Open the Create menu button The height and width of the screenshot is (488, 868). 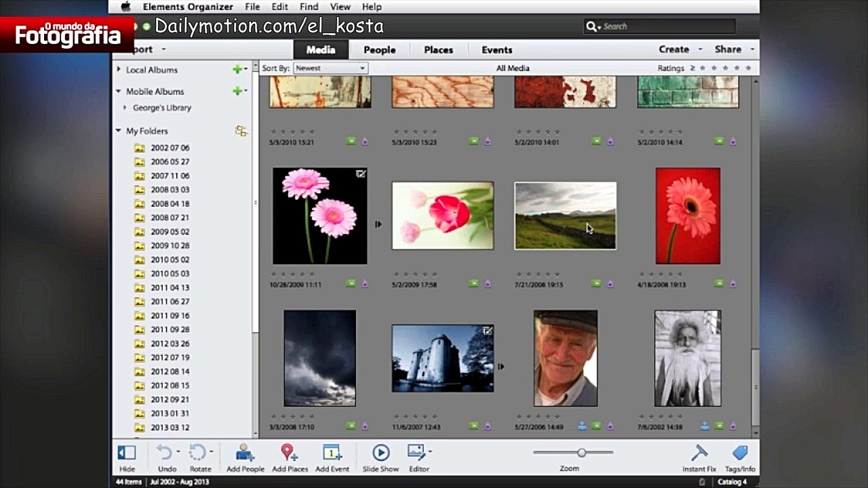[674, 49]
